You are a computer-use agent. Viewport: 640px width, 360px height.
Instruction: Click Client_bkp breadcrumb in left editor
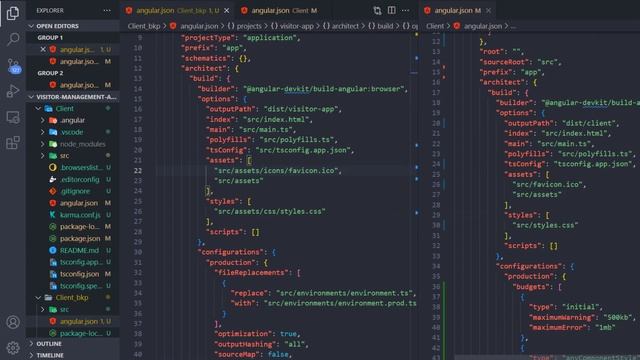click(x=144, y=26)
